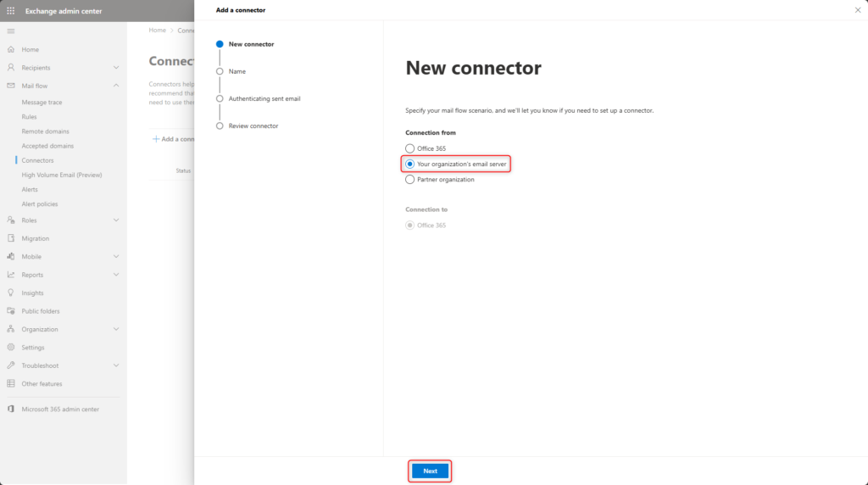Image resolution: width=868 pixels, height=485 pixels.
Task: Go to Name wizard step
Action: 237,71
